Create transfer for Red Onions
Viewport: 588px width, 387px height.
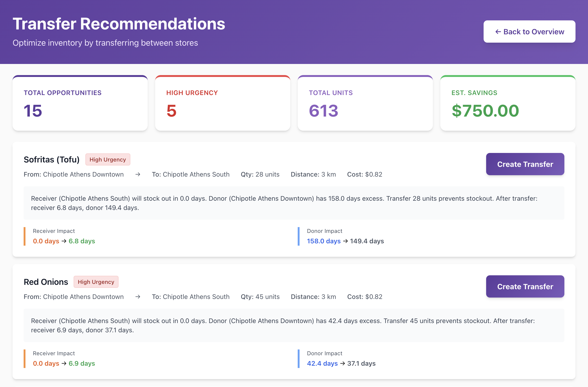pos(525,286)
